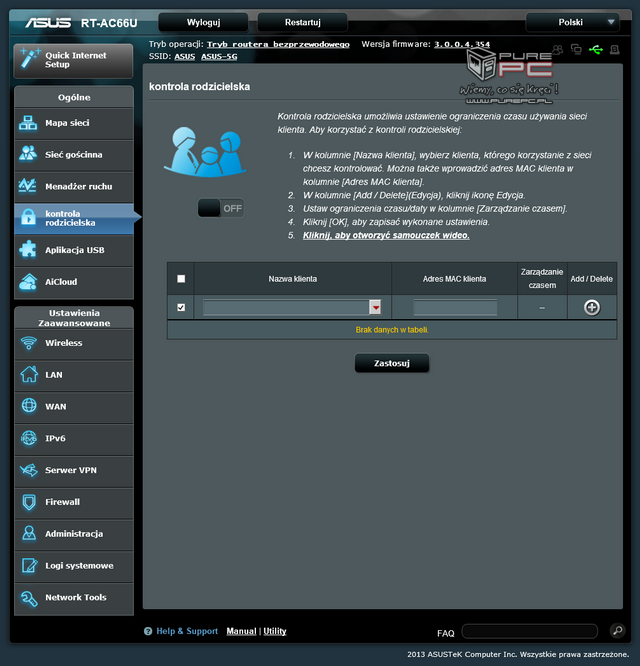Select Administracja menu item
The width and height of the screenshot is (640, 666).
point(74,533)
